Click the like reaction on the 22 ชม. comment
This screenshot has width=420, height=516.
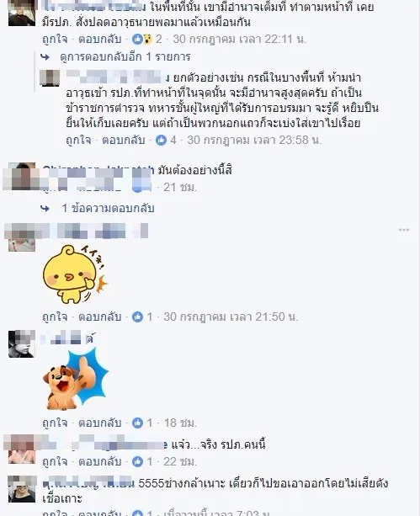pos(142,461)
